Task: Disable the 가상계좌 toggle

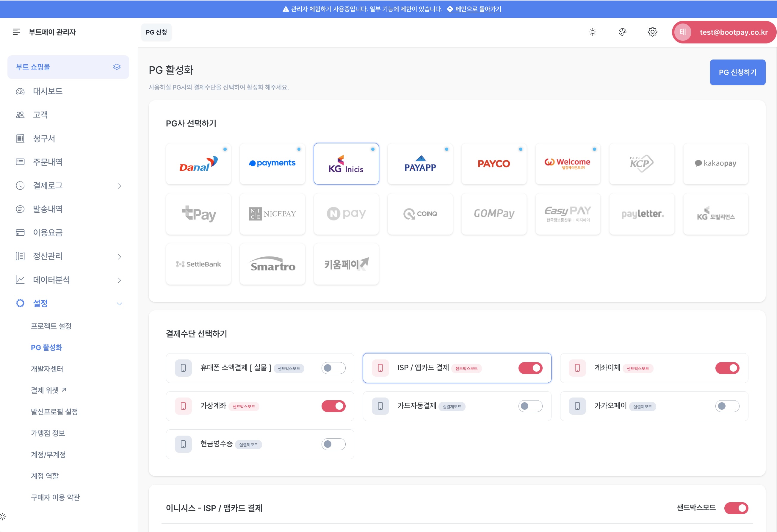Action: pos(333,406)
